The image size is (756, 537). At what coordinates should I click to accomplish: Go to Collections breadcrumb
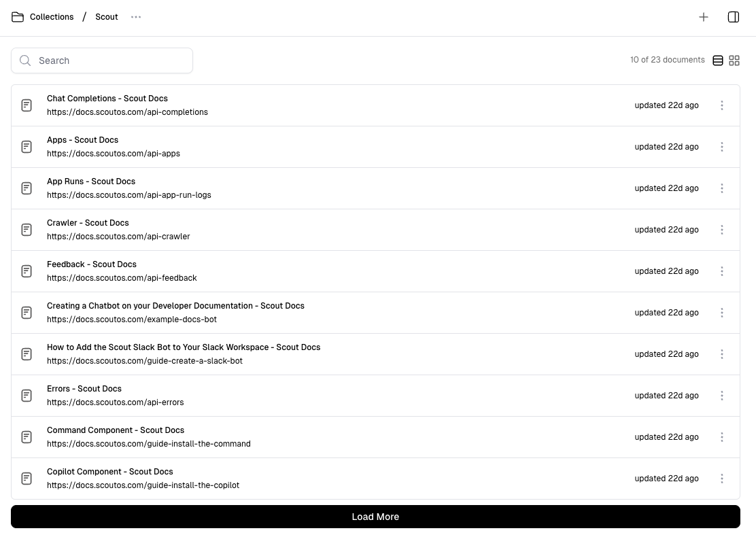tap(52, 17)
